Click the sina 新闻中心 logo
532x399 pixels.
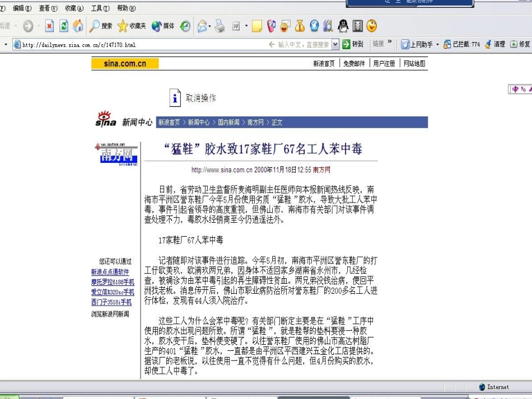coord(124,119)
